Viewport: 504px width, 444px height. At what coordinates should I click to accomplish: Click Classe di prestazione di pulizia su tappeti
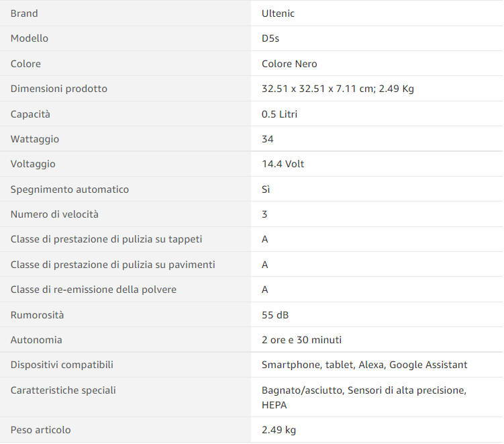point(106,239)
